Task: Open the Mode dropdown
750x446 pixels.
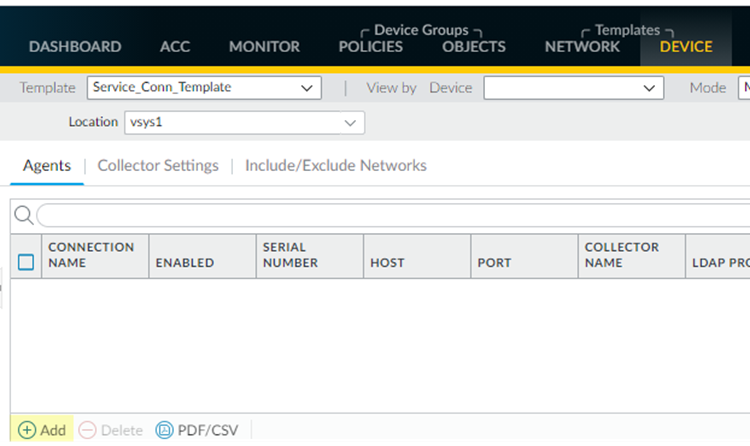Action: point(744,88)
